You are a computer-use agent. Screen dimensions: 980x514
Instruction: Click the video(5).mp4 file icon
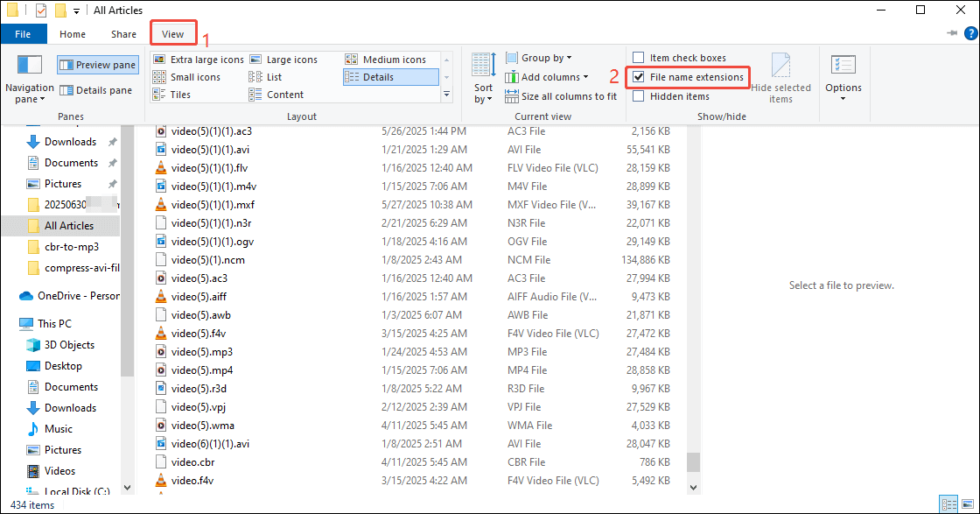(161, 370)
